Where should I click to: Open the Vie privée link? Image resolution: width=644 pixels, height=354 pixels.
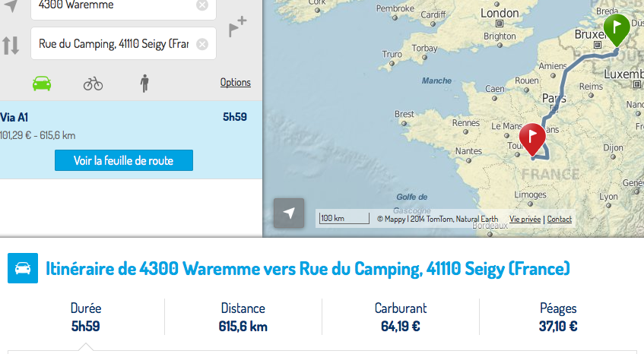pos(525,219)
